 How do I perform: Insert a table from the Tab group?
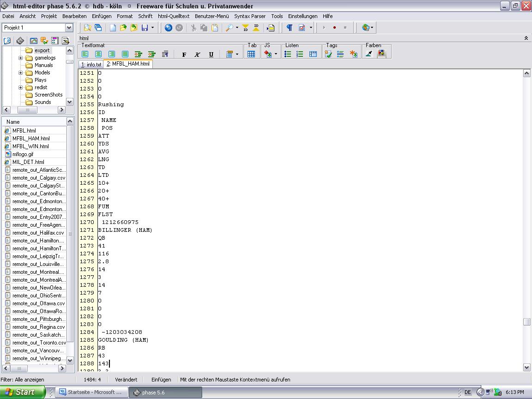click(251, 54)
